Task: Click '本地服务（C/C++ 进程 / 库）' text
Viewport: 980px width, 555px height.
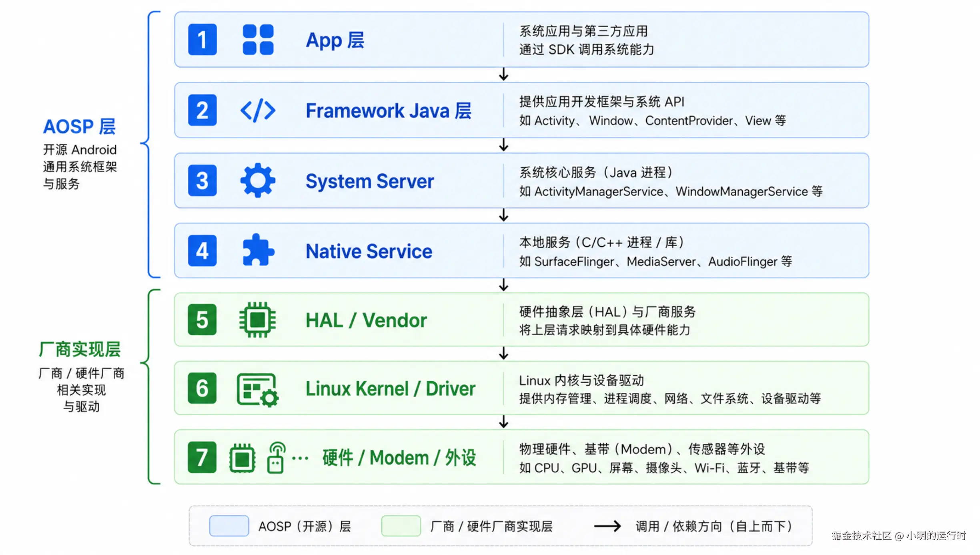Action: click(x=602, y=243)
